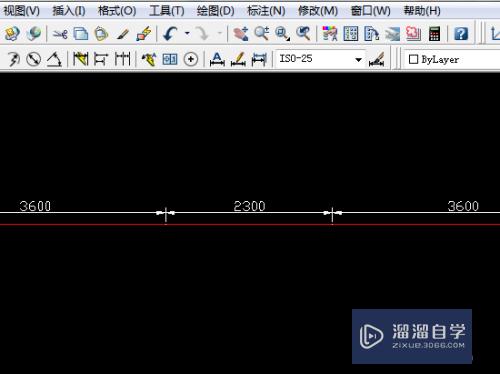Activate the Pan hand tool
The width and height of the screenshot is (500, 374).
point(241,34)
